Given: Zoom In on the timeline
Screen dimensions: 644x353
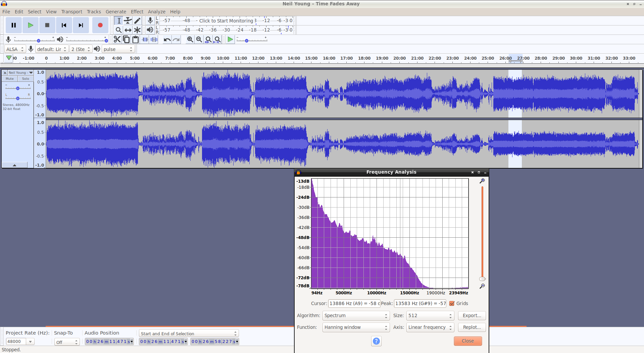Looking at the screenshot, I should [190, 40].
